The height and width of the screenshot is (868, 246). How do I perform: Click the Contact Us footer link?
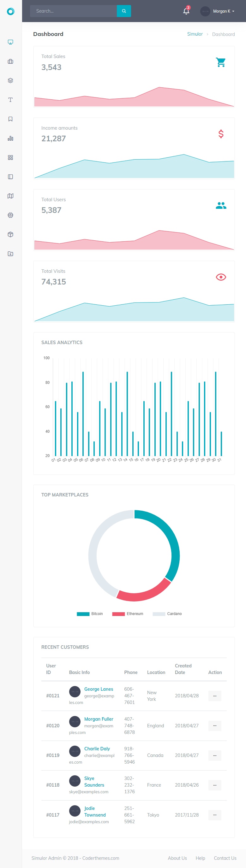[225, 858]
